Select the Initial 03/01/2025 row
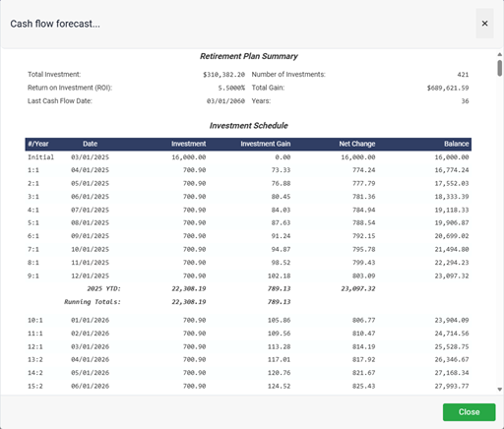This screenshot has height=429, width=504. pyautogui.click(x=248, y=157)
